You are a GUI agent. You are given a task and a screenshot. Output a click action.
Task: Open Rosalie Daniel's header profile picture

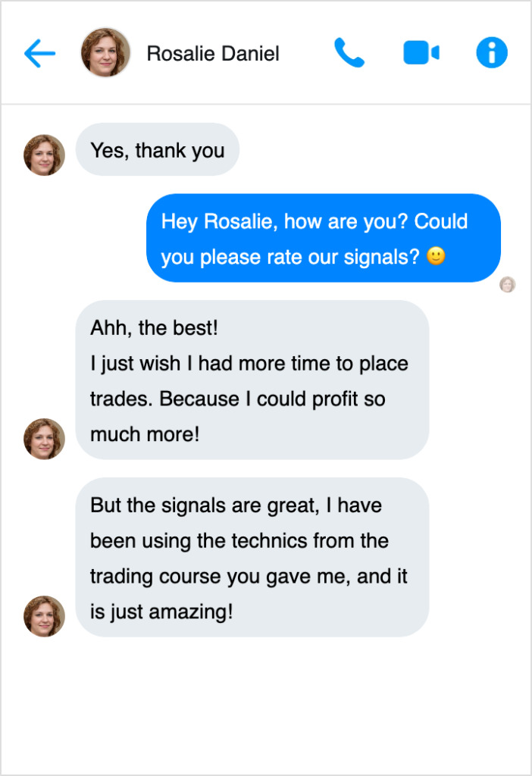106,53
